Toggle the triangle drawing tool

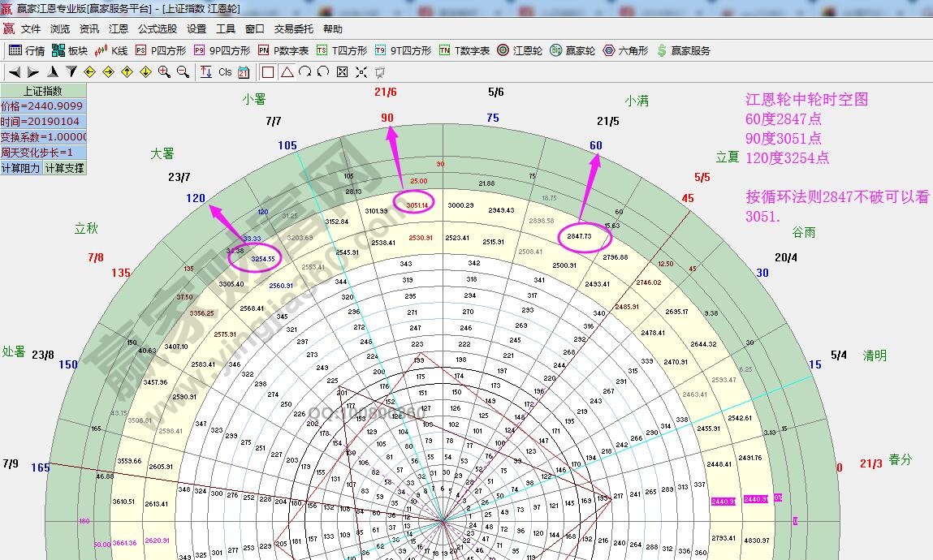pos(286,71)
